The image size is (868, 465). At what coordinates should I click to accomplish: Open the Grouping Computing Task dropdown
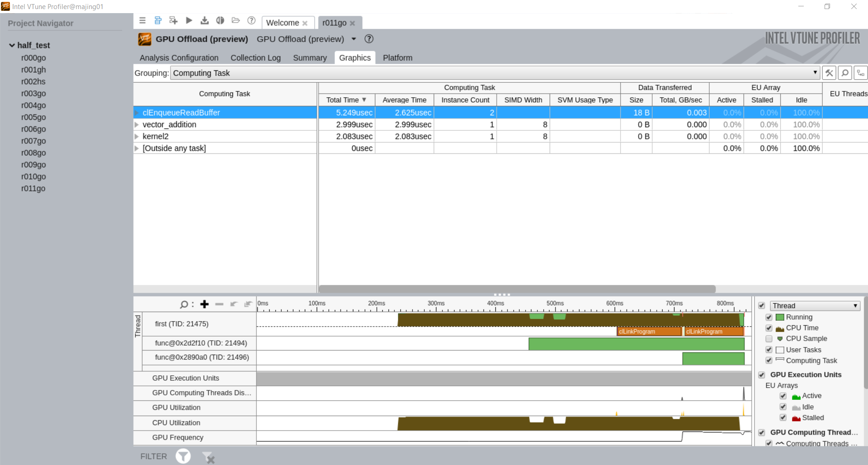coord(495,73)
